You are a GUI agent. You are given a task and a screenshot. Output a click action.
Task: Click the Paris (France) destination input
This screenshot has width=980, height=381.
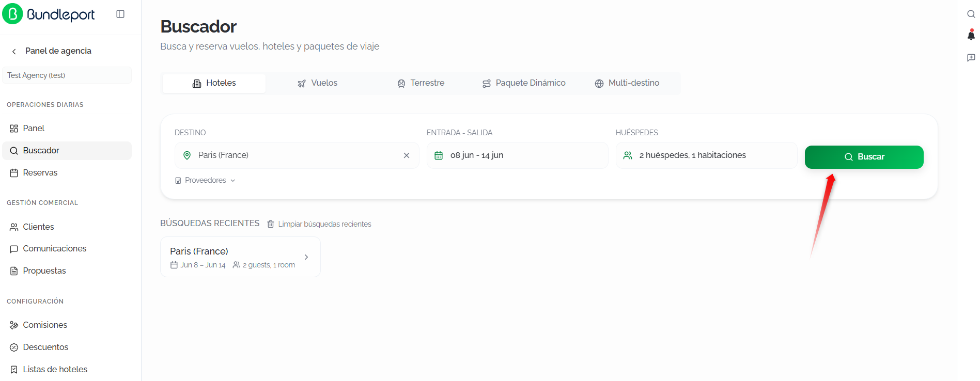coord(297,155)
